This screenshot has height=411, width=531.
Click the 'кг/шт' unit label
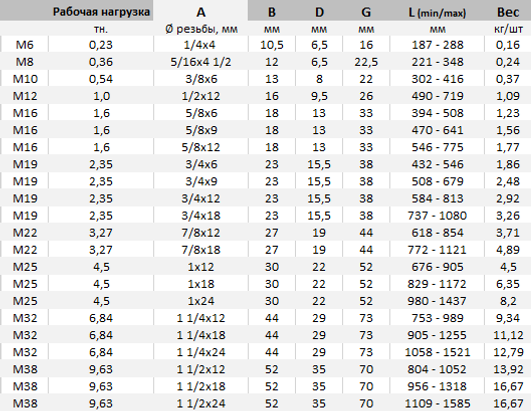pyautogui.click(x=508, y=29)
